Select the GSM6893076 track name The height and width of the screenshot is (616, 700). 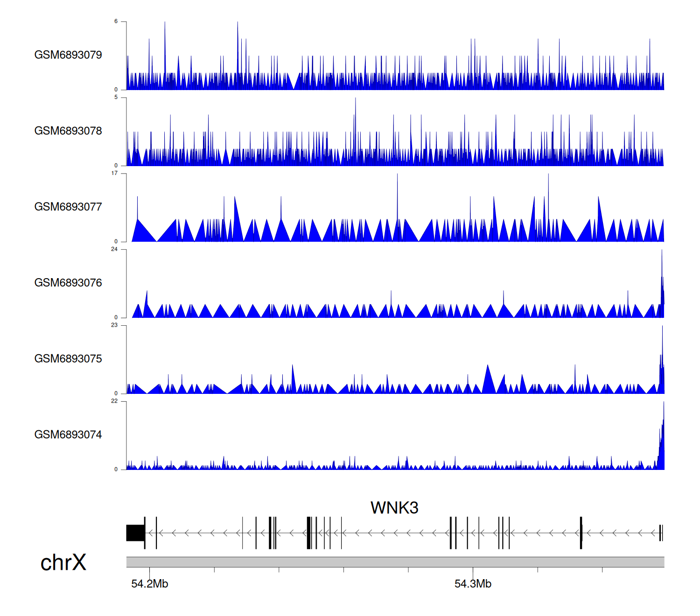68,283
